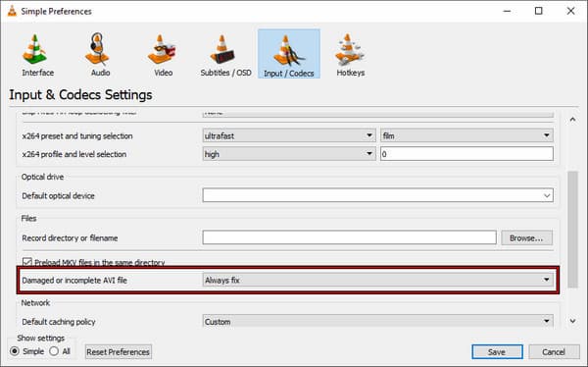This screenshot has height=367, width=588.
Task: Maximize the Simple Preferences window
Action: [538, 11]
